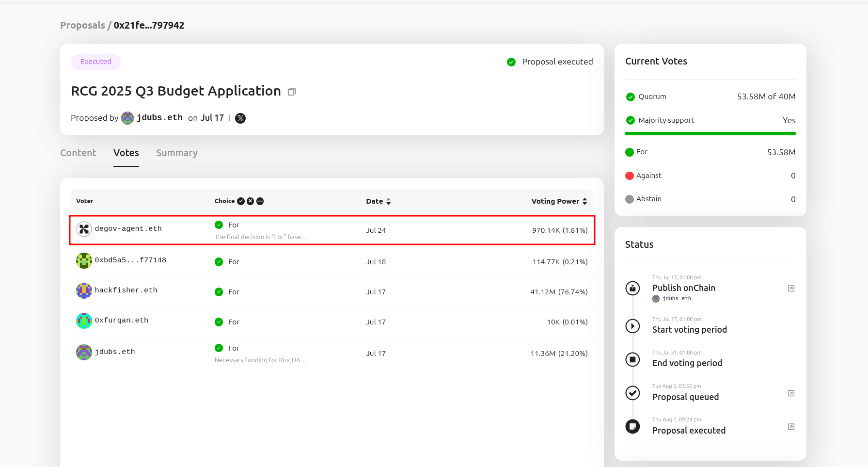
Task: Switch to the Summary tab
Action: (x=176, y=153)
